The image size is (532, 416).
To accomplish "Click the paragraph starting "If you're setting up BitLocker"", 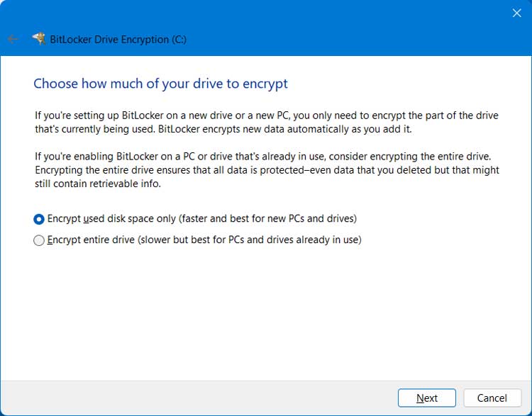I will 266,123.
